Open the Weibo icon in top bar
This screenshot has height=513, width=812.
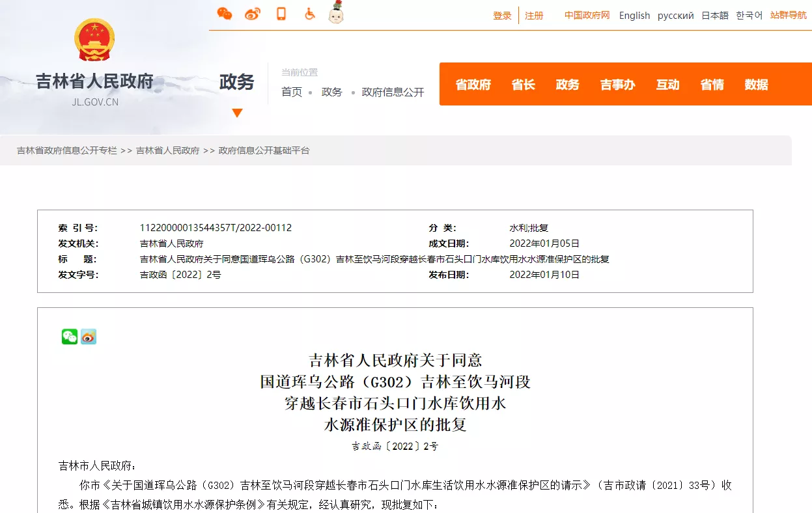(x=253, y=14)
